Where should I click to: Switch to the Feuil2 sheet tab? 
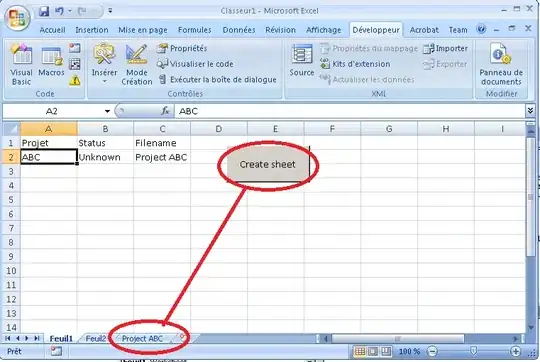pyautogui.click(x=95, y=339)
